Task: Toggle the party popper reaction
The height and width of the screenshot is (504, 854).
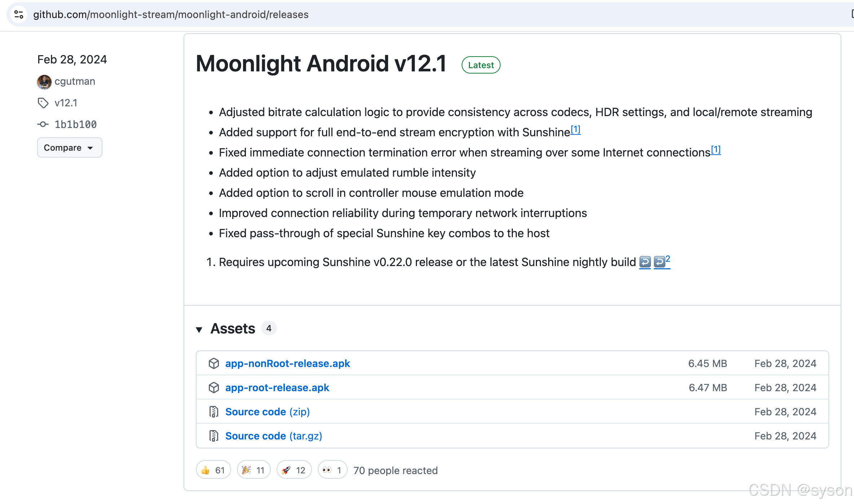Action: [254, 470]
